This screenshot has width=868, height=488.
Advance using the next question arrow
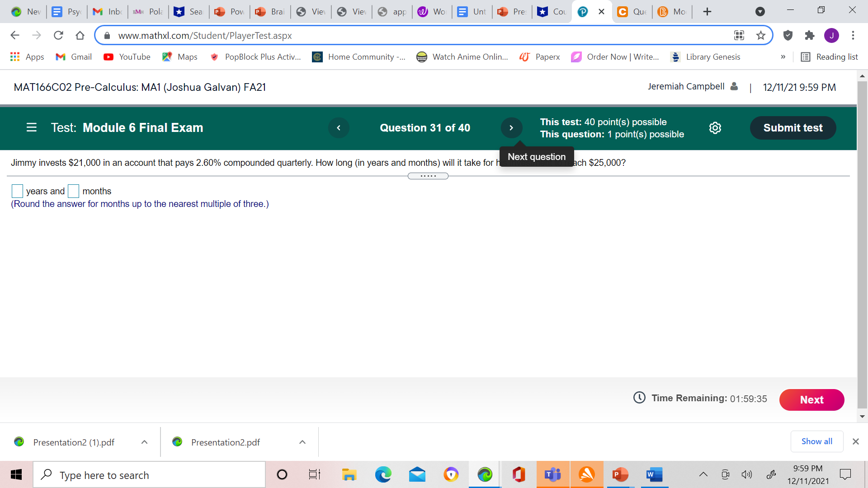click(511, 128)
